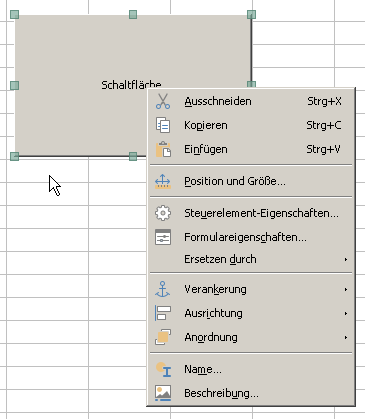Click the arrange icon beside Anordnung

[163, 337]
